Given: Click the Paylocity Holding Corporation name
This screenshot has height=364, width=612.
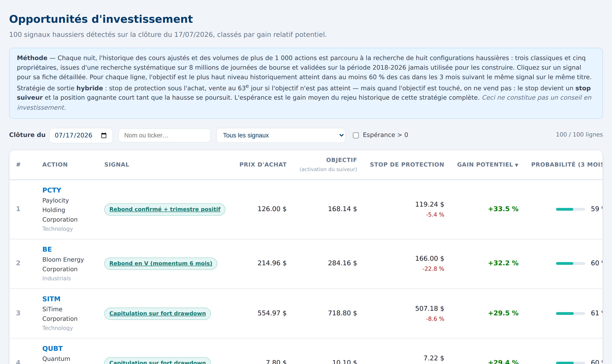Looking at the screenshot, I should [x=60, y=210].
